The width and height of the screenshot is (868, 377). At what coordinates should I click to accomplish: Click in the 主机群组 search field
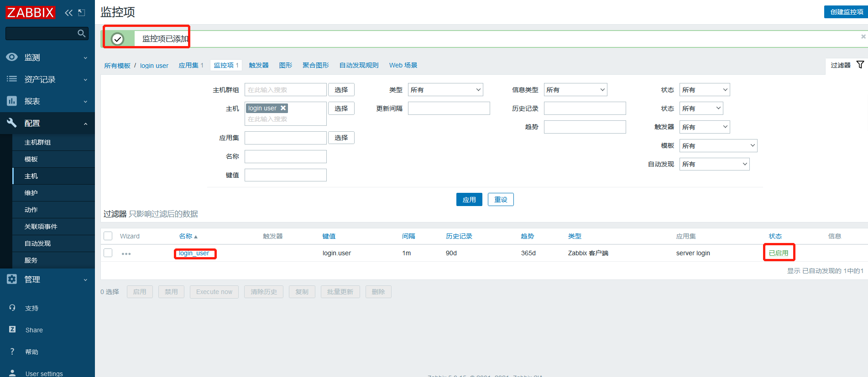point(286,90)
